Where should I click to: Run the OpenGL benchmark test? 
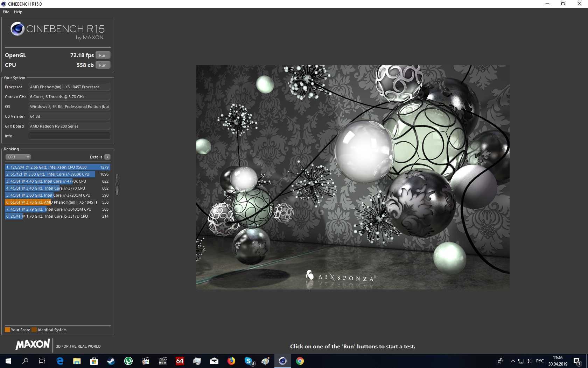click(103, 55)
